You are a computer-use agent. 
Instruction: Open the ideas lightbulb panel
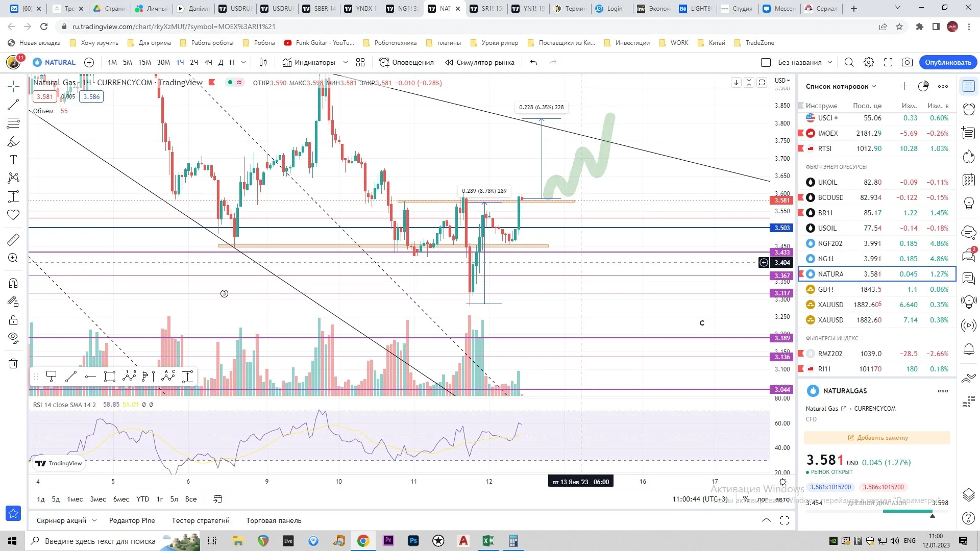point(968,204)
